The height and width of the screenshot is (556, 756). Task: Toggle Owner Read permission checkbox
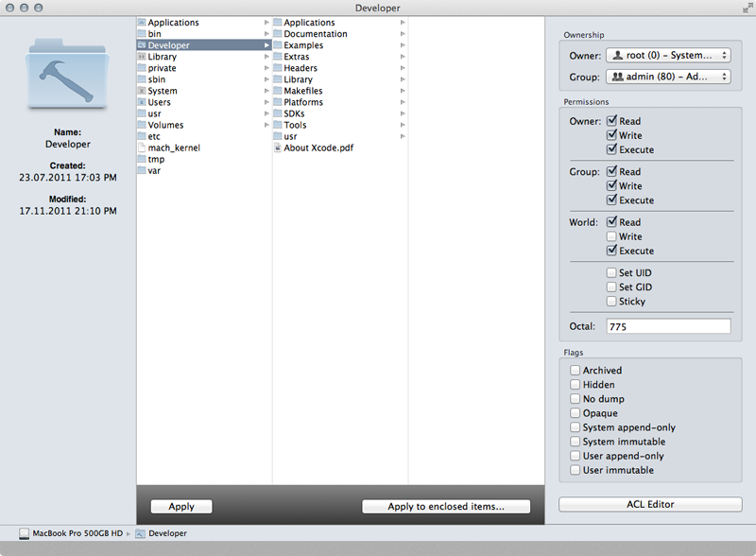611,121
